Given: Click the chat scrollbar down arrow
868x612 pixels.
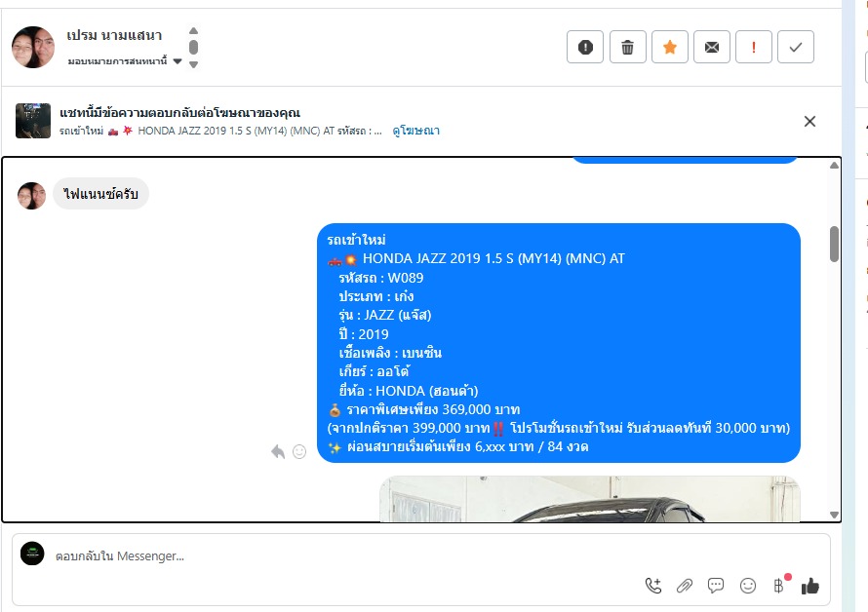Looking at the screenshot, I should [x=834, y=515].
